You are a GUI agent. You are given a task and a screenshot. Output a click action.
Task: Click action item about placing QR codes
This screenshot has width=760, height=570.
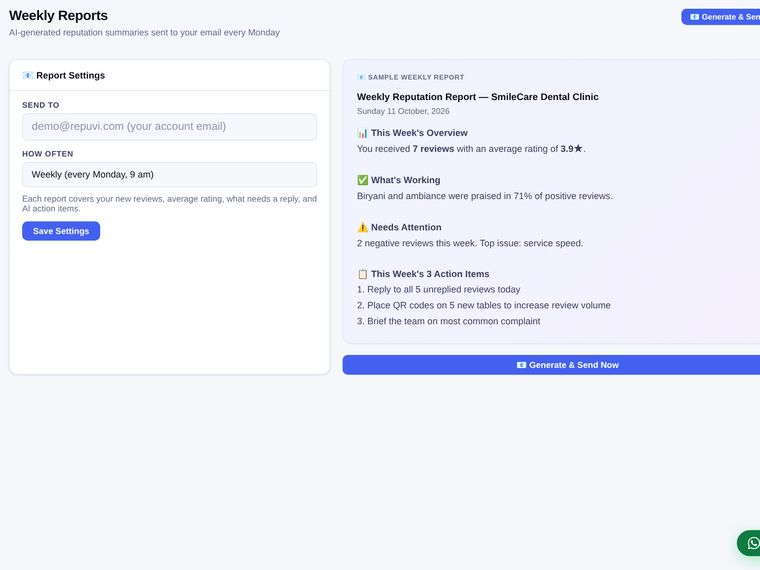[x=484, y=305]
